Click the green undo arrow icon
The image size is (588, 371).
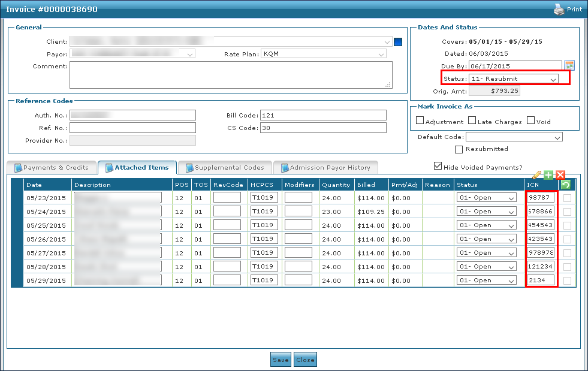click(x=566, y=185)
